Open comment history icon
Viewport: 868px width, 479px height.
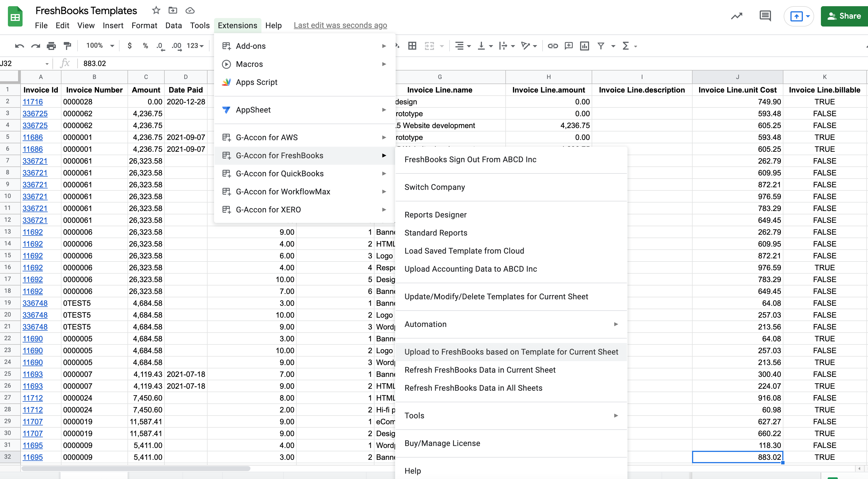pos(765,16)
